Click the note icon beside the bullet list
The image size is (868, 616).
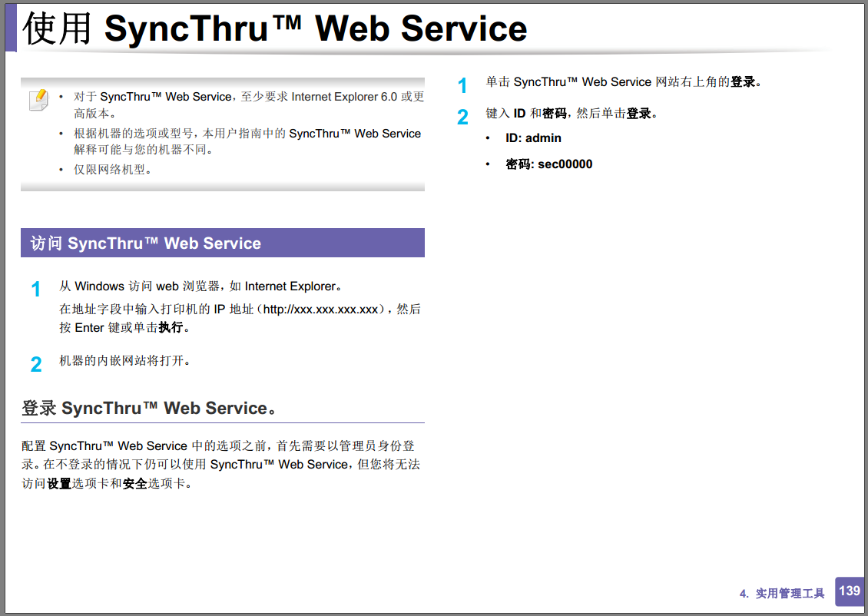point(38,100)
